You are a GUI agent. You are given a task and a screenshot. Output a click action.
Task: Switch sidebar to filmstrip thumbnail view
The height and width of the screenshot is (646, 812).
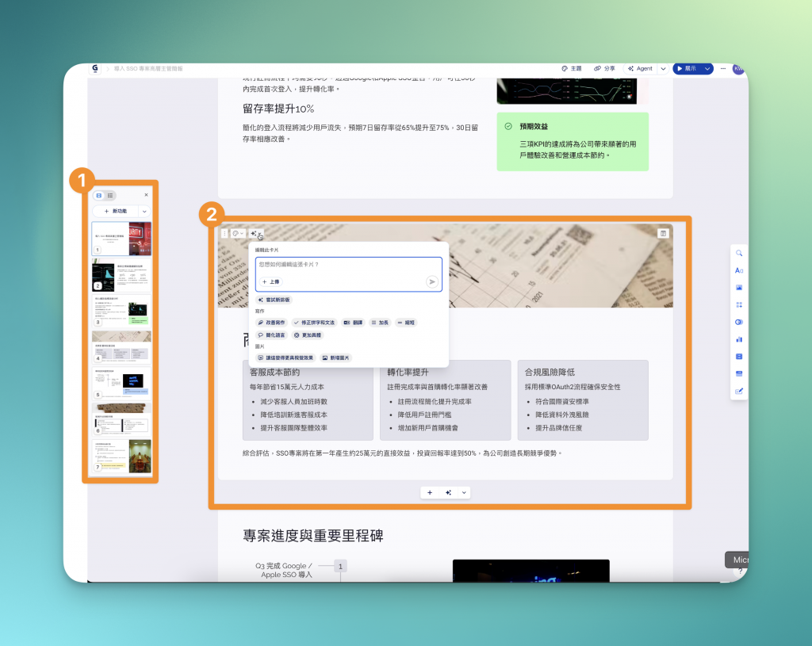pos(99,195)
